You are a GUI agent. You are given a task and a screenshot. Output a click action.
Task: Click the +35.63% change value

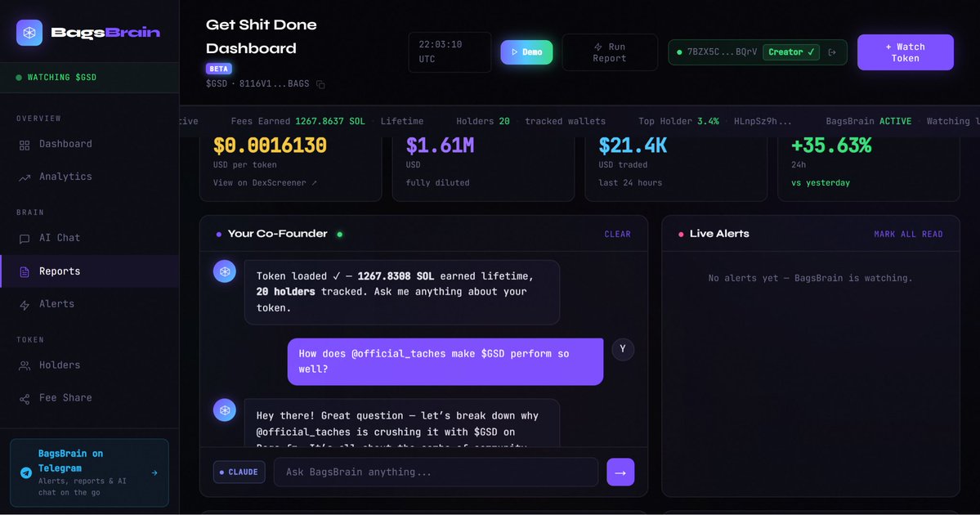pos(830,146)
